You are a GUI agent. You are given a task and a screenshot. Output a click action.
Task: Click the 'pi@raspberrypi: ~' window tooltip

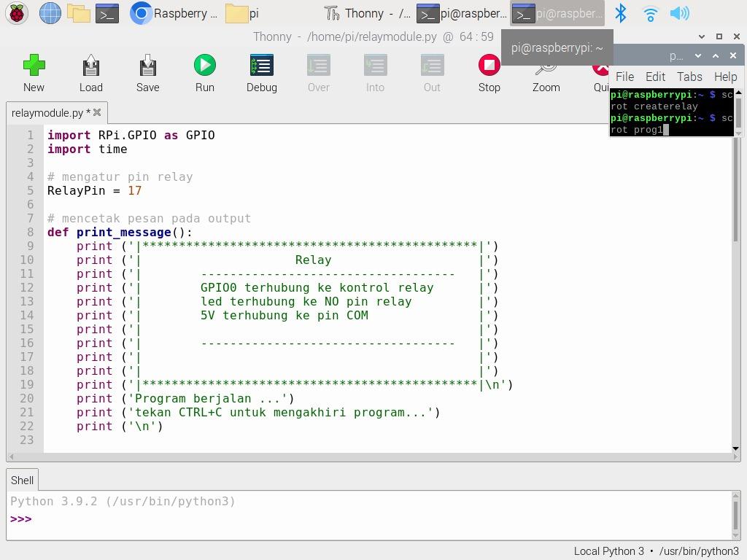pyautogui.click(x=557, y=47)
